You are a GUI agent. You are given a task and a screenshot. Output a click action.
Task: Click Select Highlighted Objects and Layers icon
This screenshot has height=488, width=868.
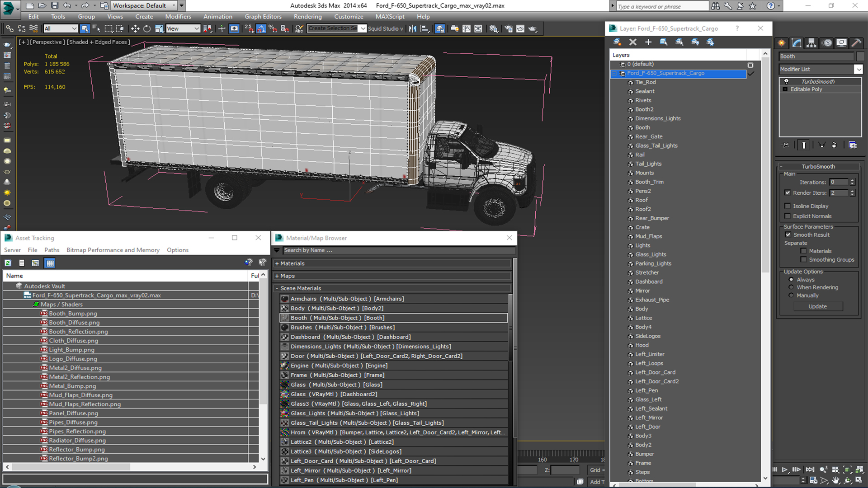pyautogui.click(x=664, y=42)
